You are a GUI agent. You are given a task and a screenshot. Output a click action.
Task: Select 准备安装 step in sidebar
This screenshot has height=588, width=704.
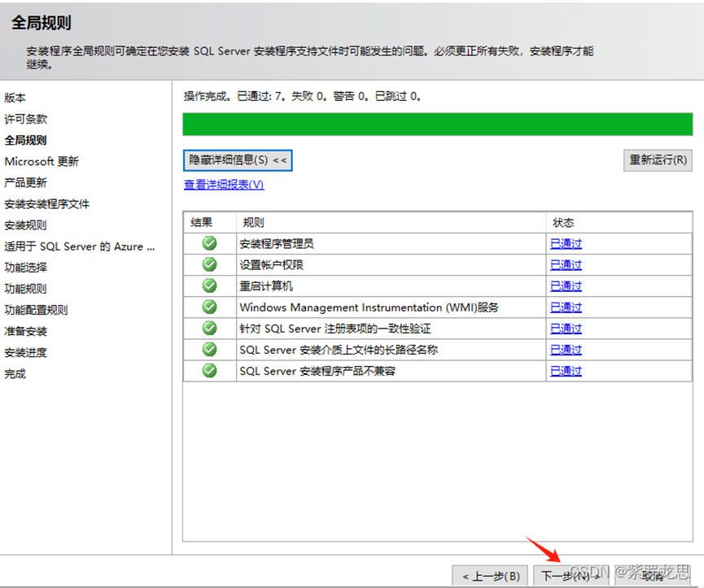pos(25,332)
